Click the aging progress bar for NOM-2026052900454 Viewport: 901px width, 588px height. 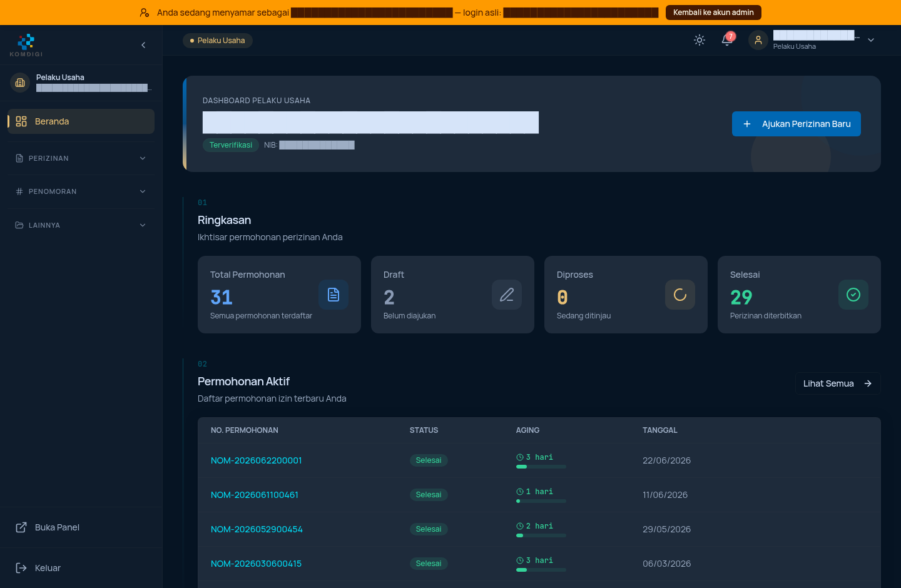(541, 535)
